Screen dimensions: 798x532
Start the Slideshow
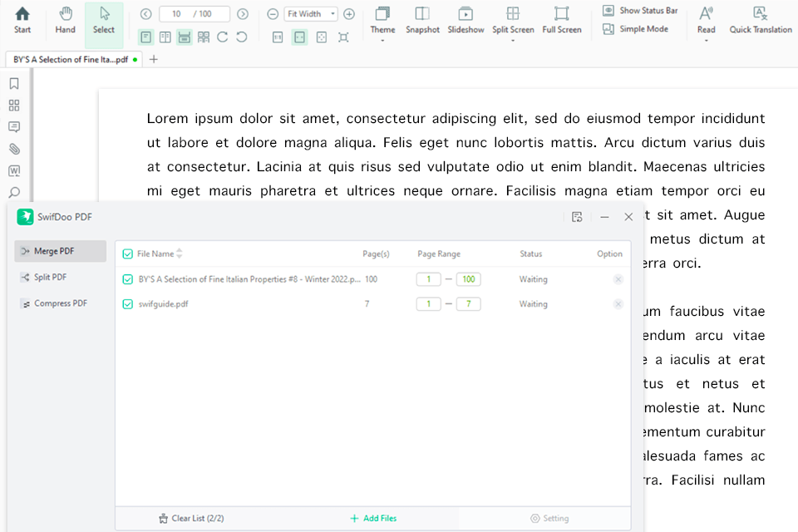[x=465, y=19]
